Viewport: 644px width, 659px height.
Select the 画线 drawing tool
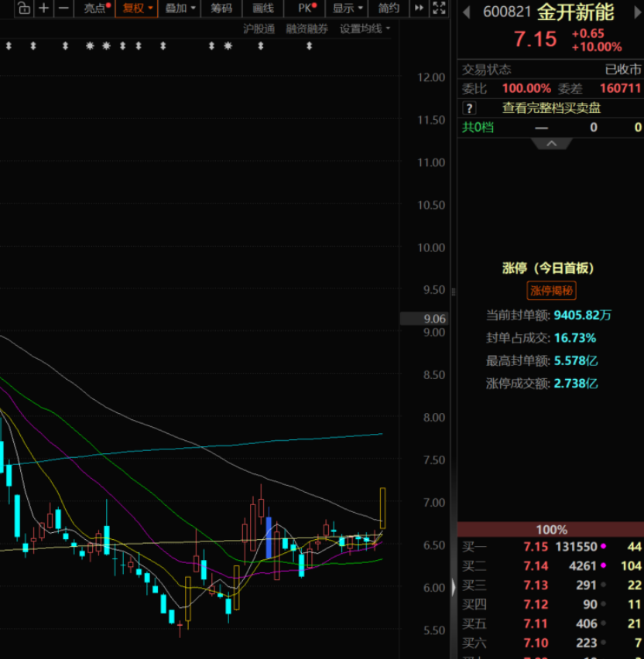[263, 8]
